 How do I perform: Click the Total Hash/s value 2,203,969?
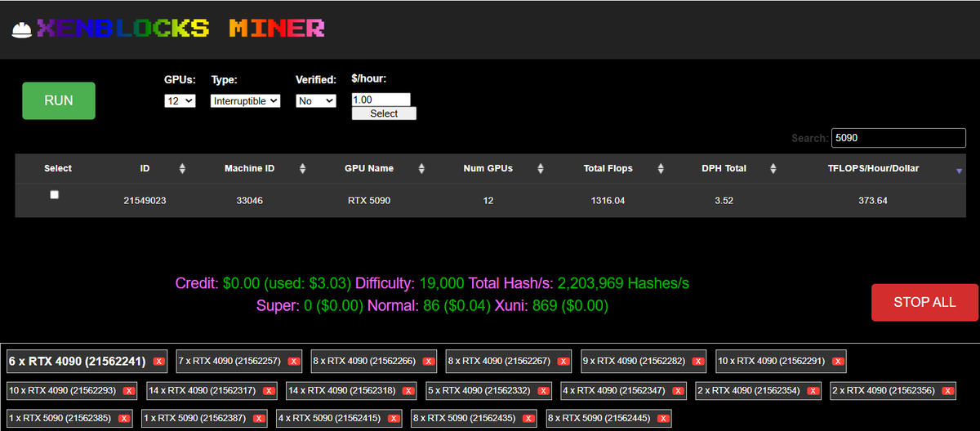click(x=623, y=283)
